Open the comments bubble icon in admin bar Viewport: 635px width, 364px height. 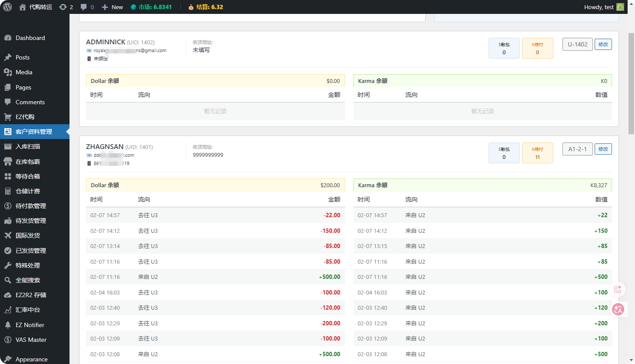(83, 7)
